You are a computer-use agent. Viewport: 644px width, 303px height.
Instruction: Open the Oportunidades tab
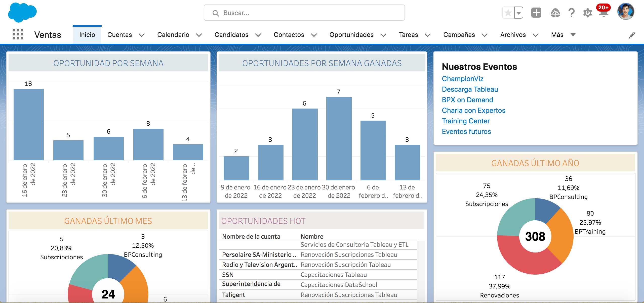coord(351,35)
